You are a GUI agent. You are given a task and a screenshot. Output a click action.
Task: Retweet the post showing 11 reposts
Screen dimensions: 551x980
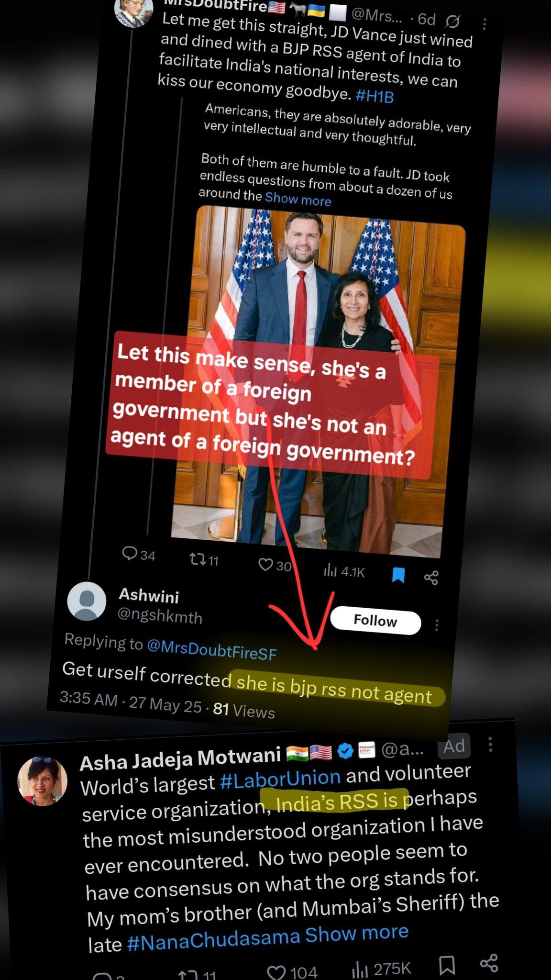click(204, 559)
